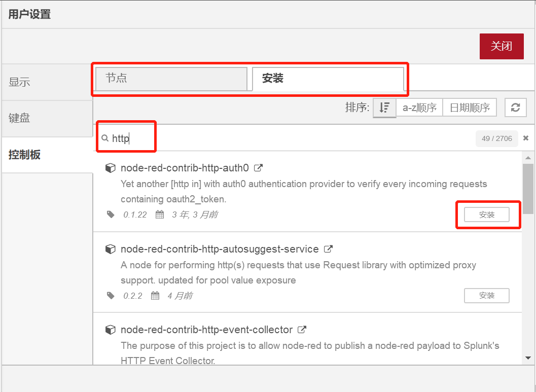The width and height of the screenshot is (536, 392).
Task: Click the auth0 description mentioning oauth2_token
Action: coord(304,191)
